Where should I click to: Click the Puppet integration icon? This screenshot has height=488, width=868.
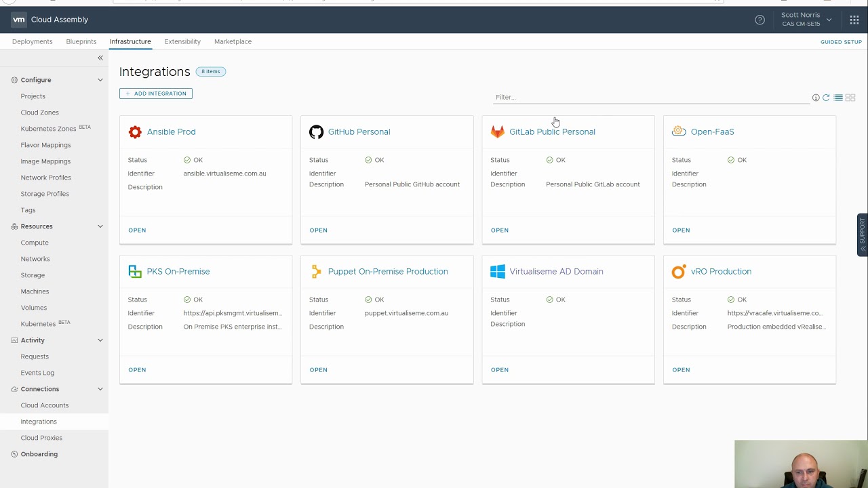pos(316,271)
